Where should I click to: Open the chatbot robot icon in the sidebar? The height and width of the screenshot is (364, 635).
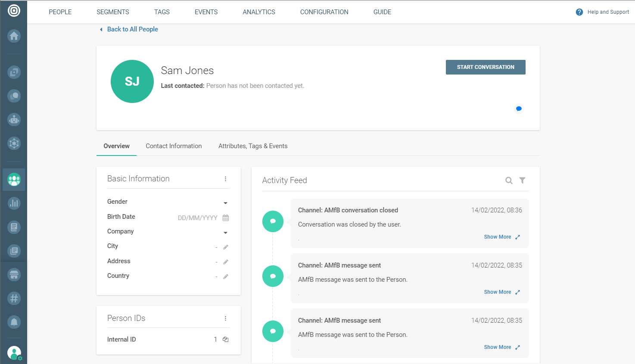point(14,120)
